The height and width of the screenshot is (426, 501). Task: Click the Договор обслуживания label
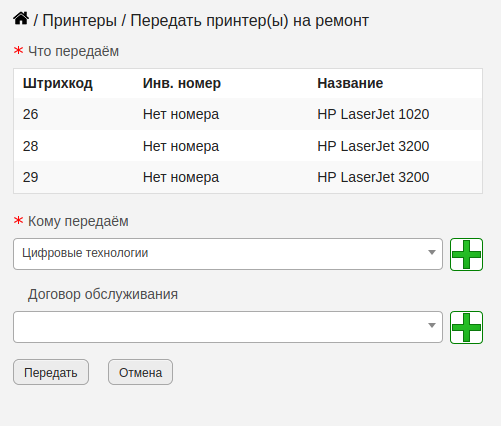pos(103,294)
